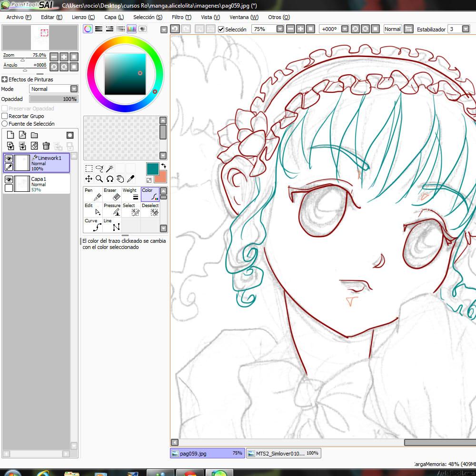Toggle color wheel panel display
Viewport: 476px width, 476px height.
(88, 29)
